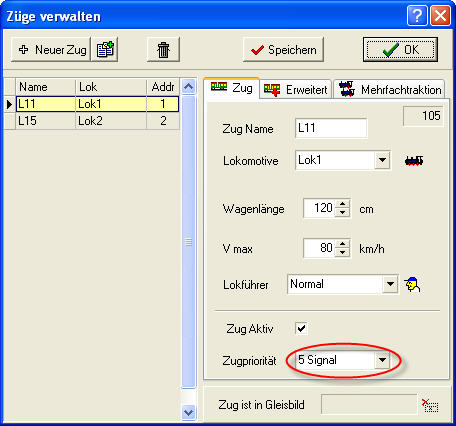Switch to the Erweitert tab
Image resolution: width=456 pixels, height=426 pixels.
click(x=296, y=90)
